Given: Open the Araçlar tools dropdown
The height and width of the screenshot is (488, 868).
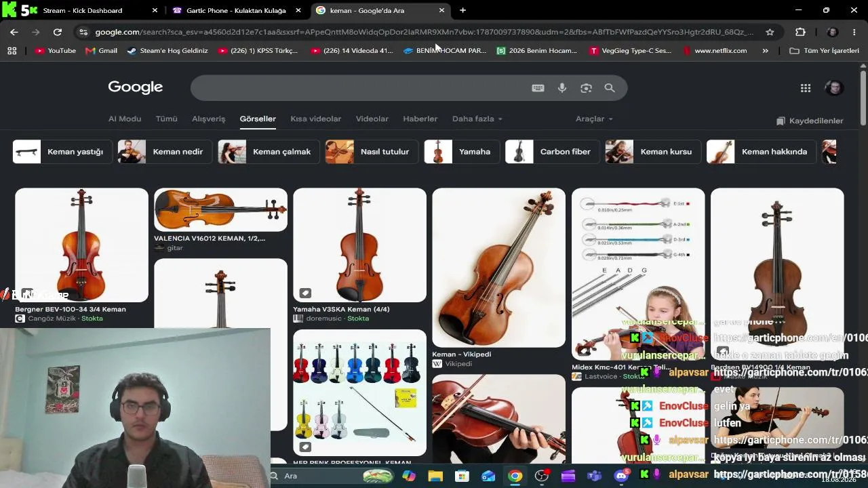Looking at the screenshot, I should [594, 119].
